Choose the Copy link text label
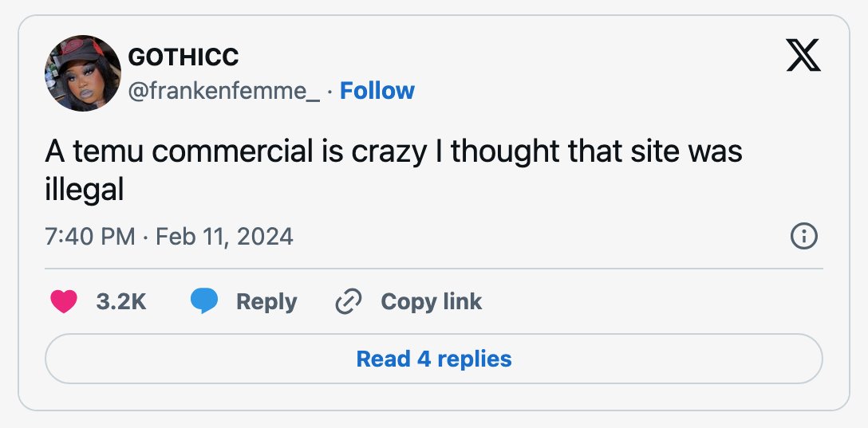 click(432, 302)
